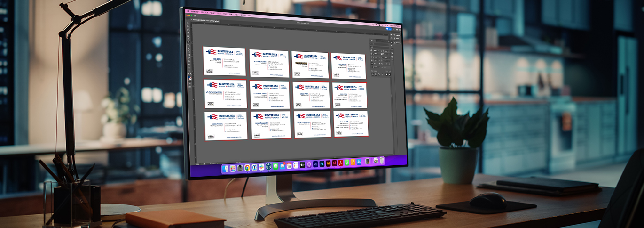Launch Adobe InDesign from the Dock

point(335,163)
